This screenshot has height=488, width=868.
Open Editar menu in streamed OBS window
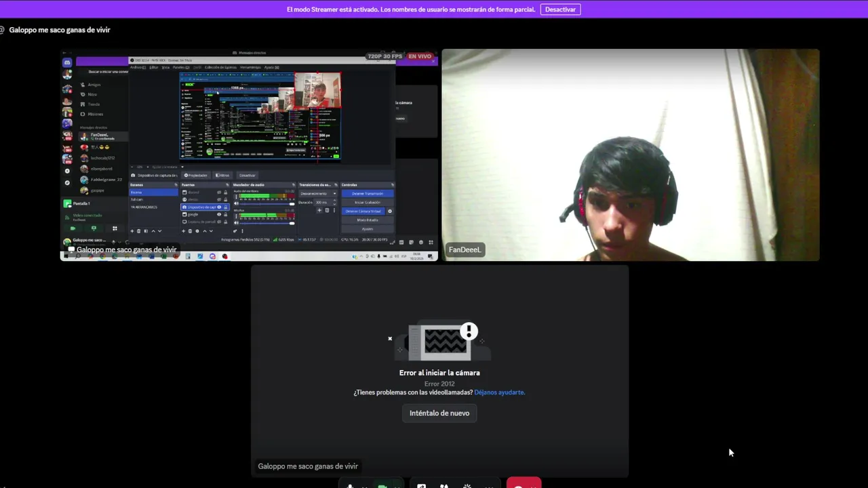pyautogui.click(x=154, y=67)
